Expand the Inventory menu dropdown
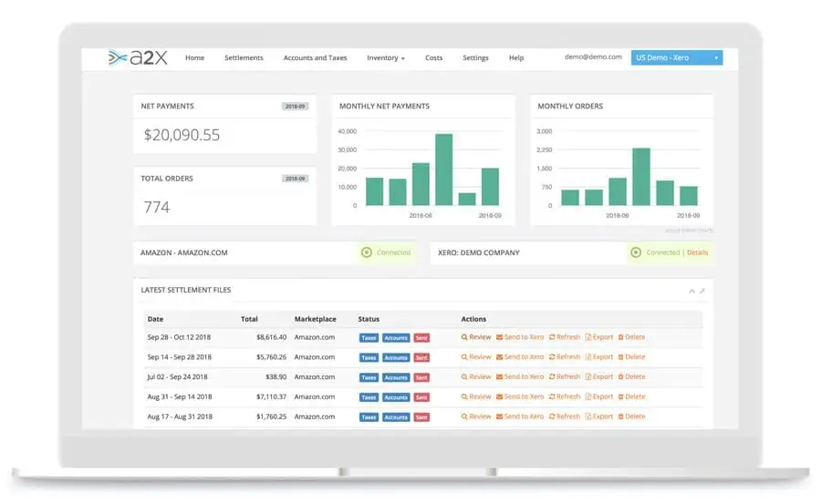The height and width of the screenshot is (504, 821). (385, 58)
